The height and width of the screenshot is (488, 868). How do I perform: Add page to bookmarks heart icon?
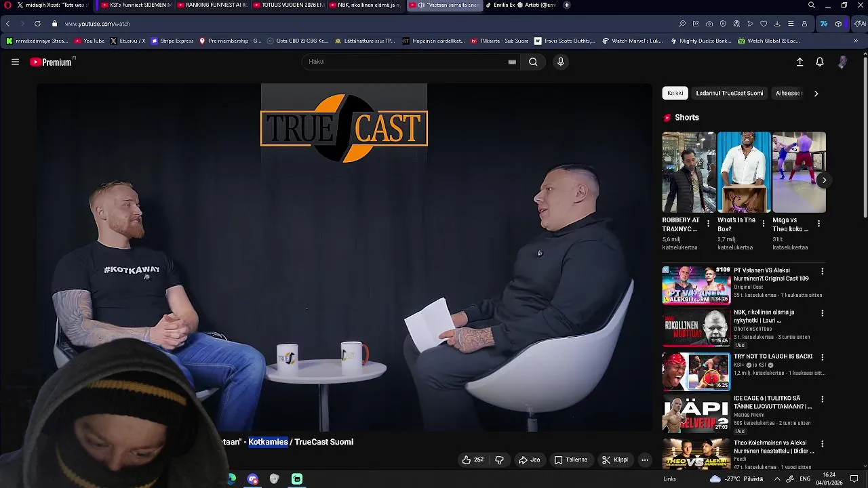tap(764, 24)
